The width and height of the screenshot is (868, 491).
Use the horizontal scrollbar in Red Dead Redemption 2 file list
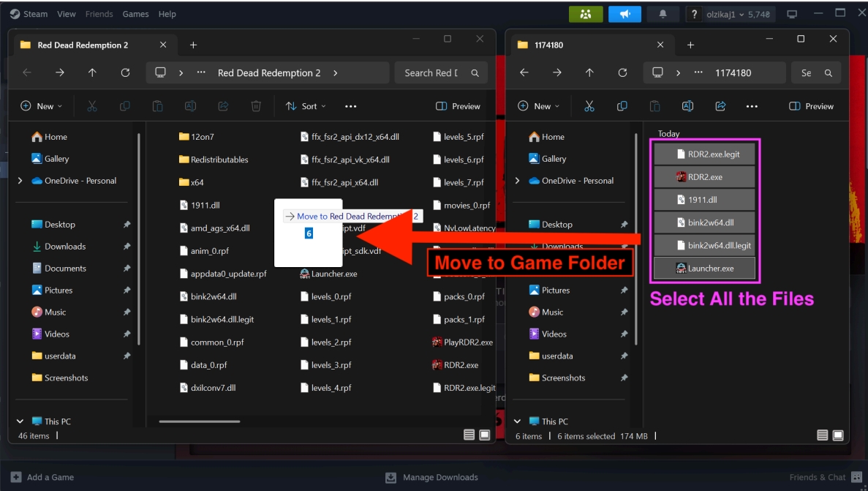point(200,421)
